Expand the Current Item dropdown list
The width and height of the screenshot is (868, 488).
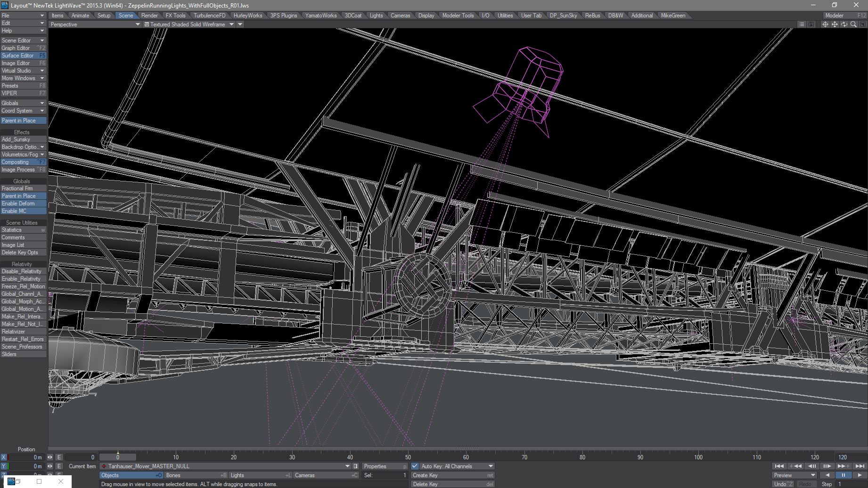click(x=347, y=466)
